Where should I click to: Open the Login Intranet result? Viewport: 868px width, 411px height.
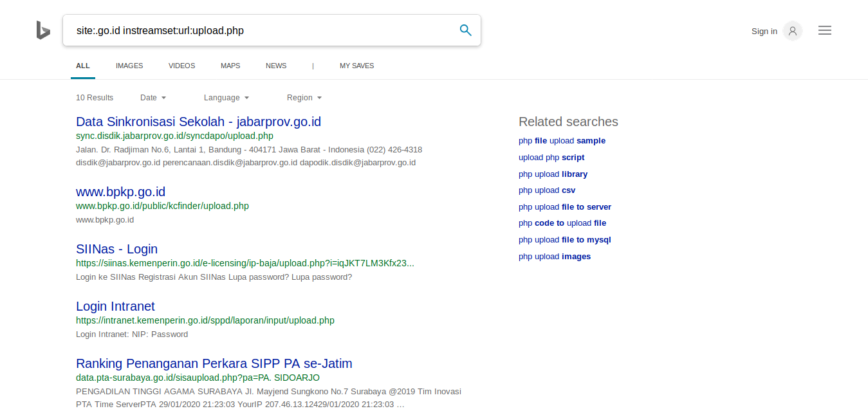(115, 306)
